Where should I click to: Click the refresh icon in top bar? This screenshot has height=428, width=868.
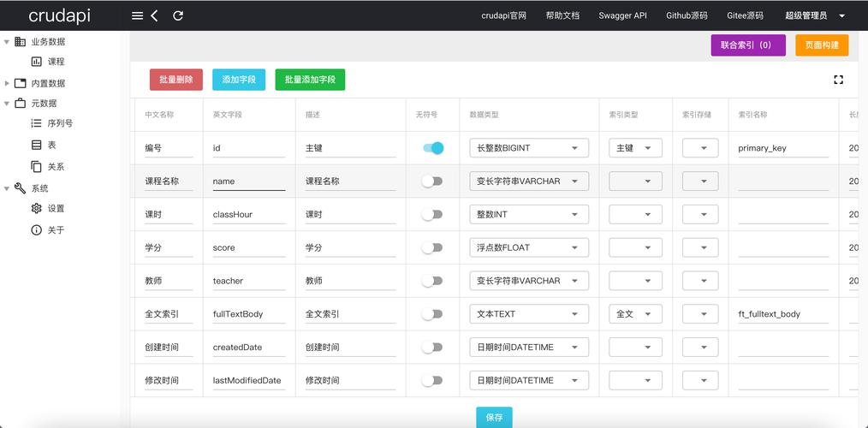pyautogui.click(x=178, y=15)
